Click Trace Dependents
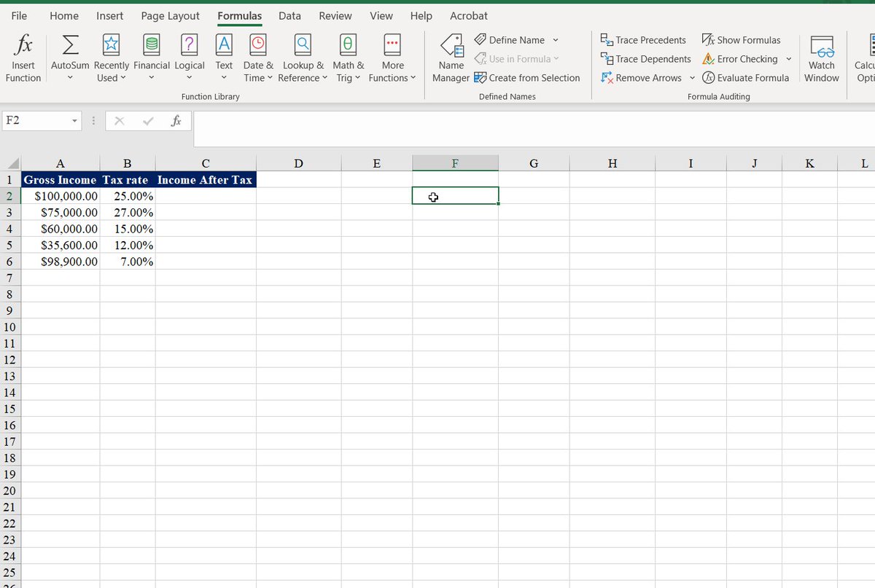 click(x=645, y=59)
